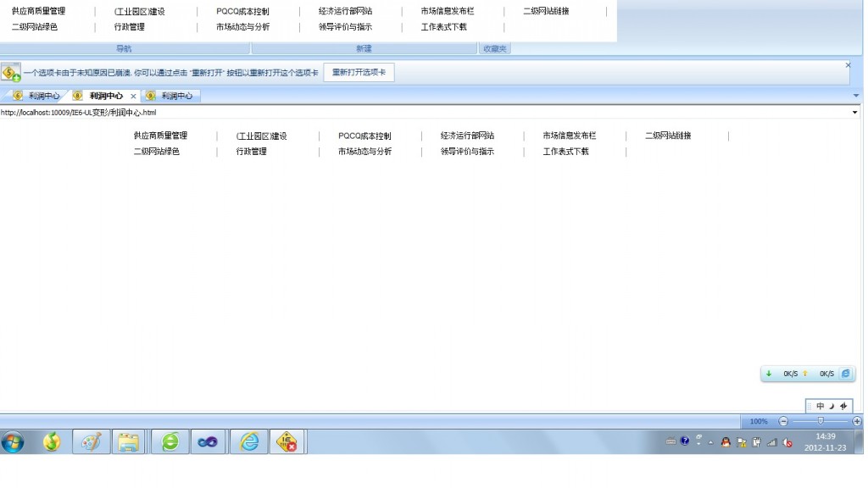Click the green download arrow on speed widget
Screen dimensions: 868x488
(768, 374)
